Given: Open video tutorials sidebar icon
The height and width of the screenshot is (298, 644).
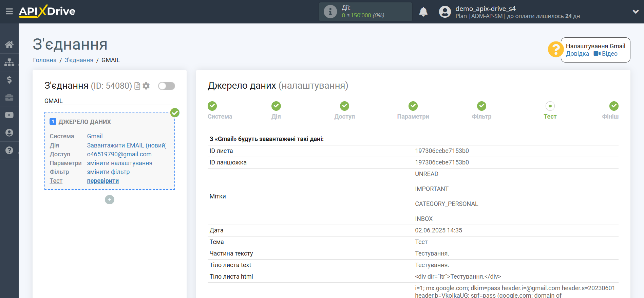Looking at the screenshot, I should pyautogui.click(x=9, y=115).
